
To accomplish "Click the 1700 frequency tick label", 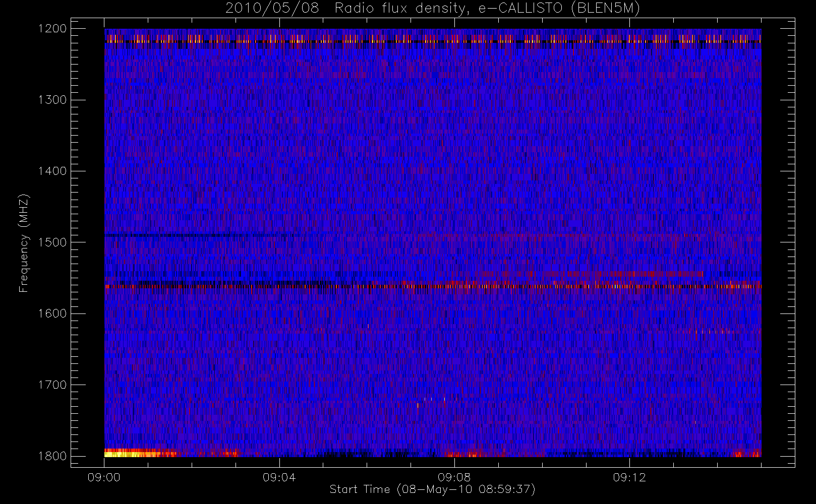I will pos(52,385).
